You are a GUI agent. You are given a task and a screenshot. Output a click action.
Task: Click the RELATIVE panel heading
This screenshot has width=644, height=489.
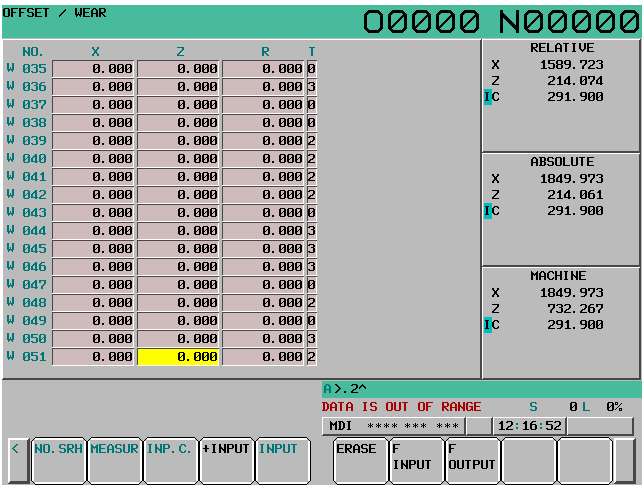(562, 48)
